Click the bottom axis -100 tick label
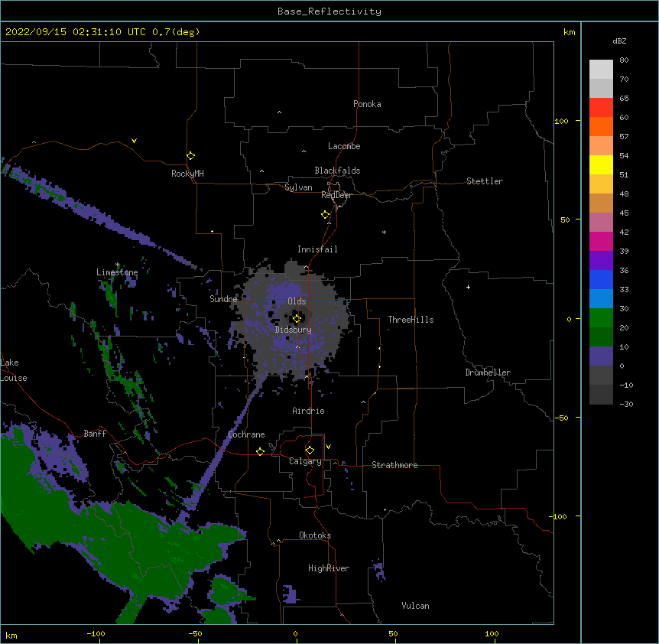This screenshot has width=659, height=644. pyautogui.click(x=96, y=633)
